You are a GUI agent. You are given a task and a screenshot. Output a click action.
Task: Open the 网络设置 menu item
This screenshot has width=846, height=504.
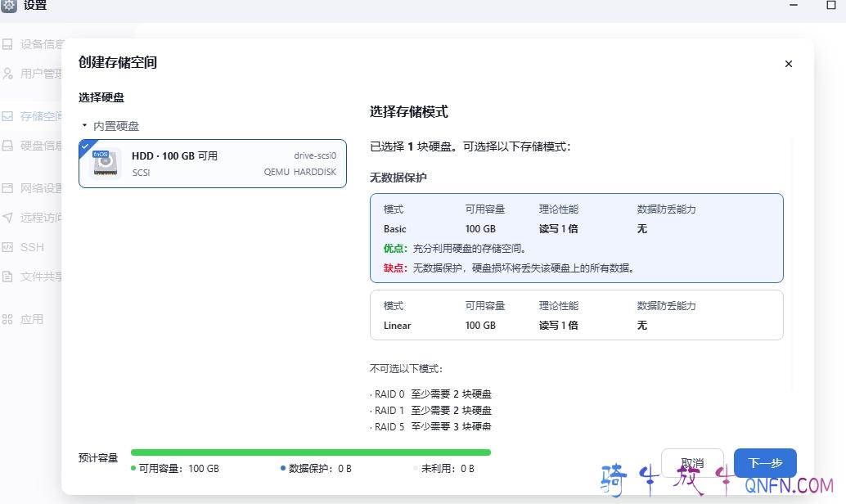pyautogui.click(x=41, y=188)
